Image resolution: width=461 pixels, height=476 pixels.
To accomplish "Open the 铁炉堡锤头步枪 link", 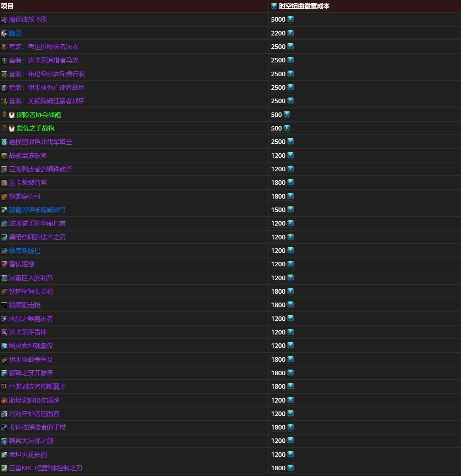I will (31, 292).
